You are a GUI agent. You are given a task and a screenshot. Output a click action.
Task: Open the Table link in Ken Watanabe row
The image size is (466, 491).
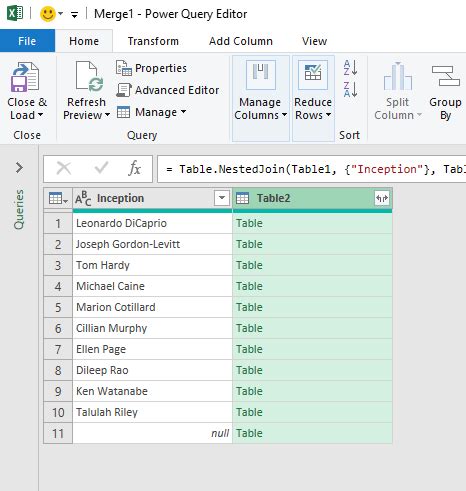click(249, 391)
